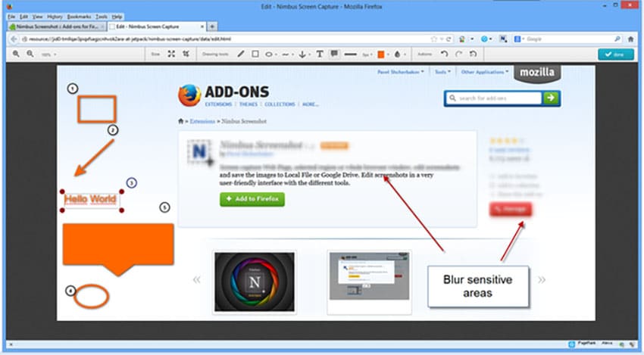Screen dimensions: 644x355
Task: Reload the current page
Action: click(x=449, y=39)
